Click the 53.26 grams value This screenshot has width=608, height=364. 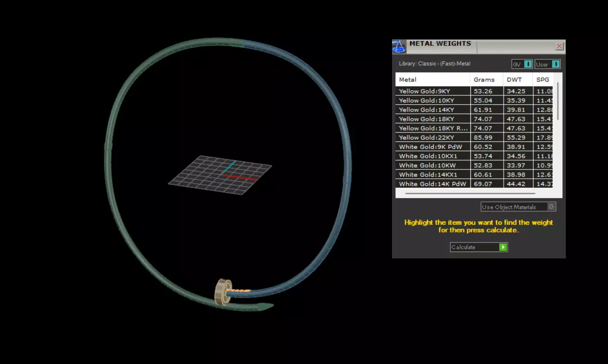483,91
